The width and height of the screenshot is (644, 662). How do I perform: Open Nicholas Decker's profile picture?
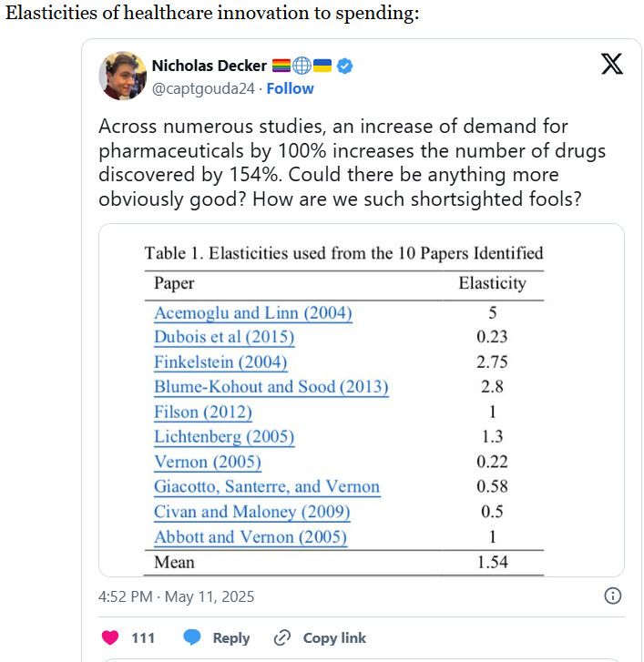(122, 76)
